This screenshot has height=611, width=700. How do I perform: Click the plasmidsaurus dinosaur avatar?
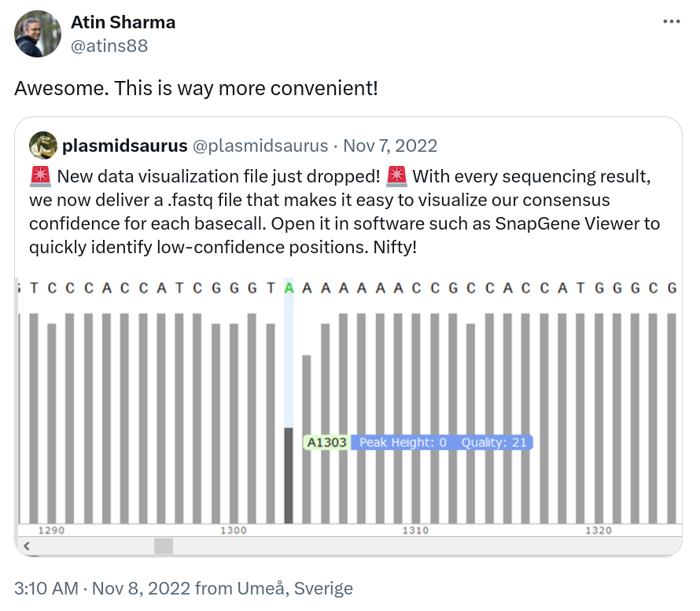click(x=43, y=145)
